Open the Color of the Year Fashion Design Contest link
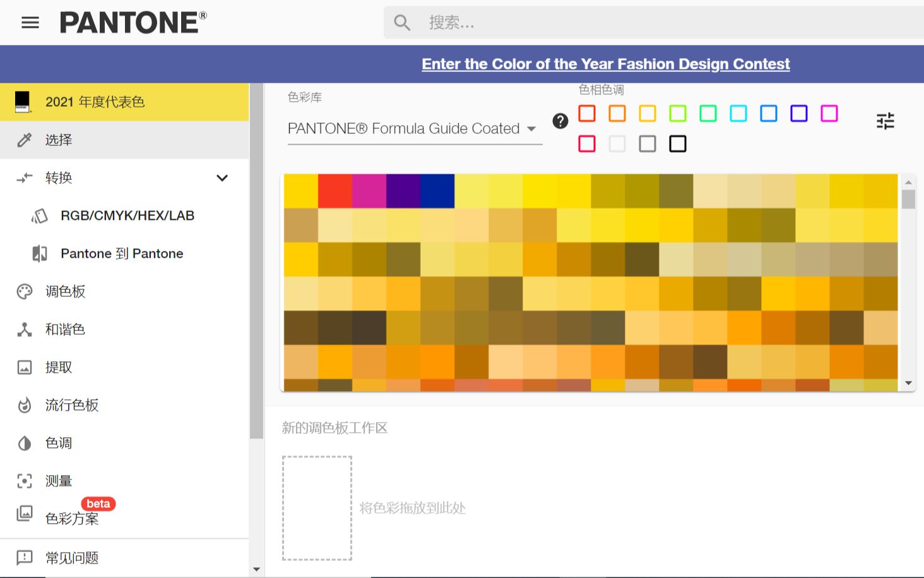Image resolution: width=924 pixels, height=578 pixels. pyautogui.click(x=605, y=64)
